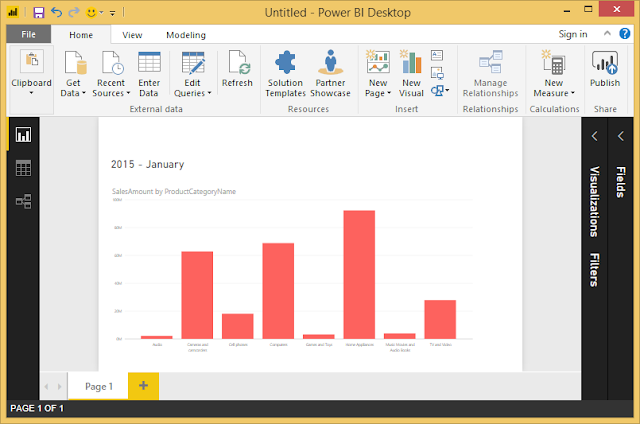Select the Computers bar in chart
This screenshot has height=424, width=640.
pyautogui.click(x=278, y=291)
